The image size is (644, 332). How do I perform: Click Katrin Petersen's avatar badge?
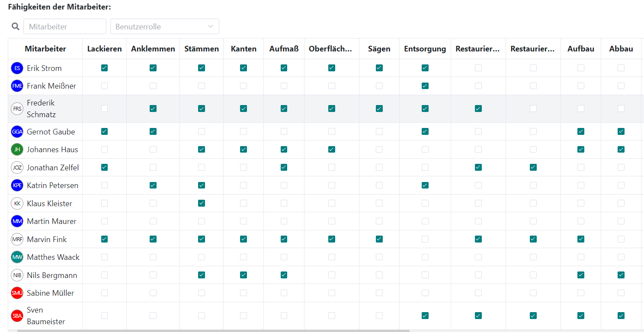[17, 185]
